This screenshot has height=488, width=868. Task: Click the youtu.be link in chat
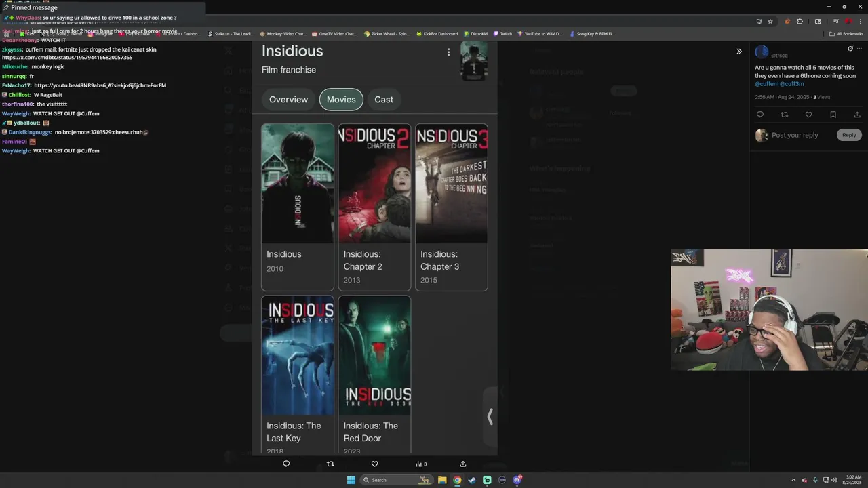(x=100, y=85)
